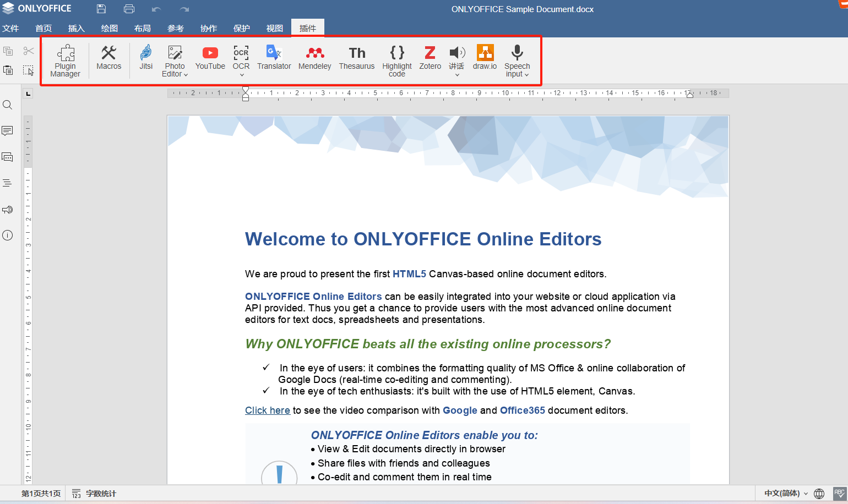
Task: Click the select all icon
Action: coord(29,70)
